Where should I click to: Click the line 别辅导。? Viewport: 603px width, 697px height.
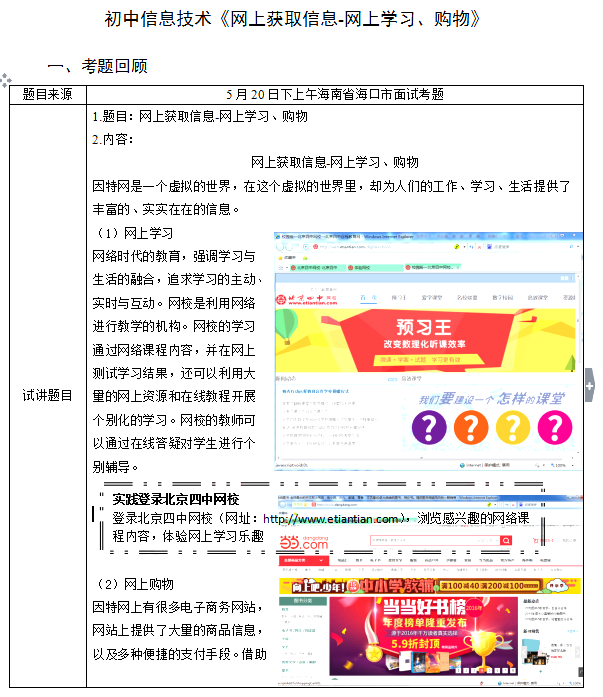116,467
